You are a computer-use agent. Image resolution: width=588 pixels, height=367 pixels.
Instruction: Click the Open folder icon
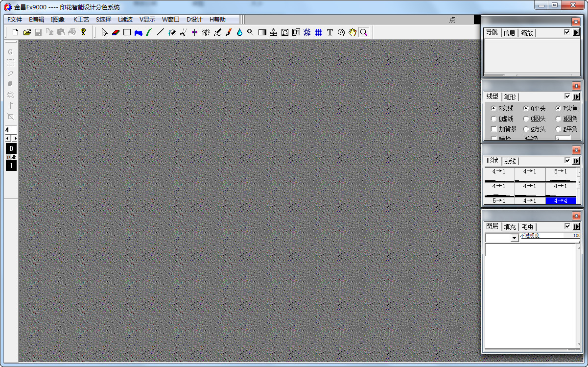pos(27,32)
